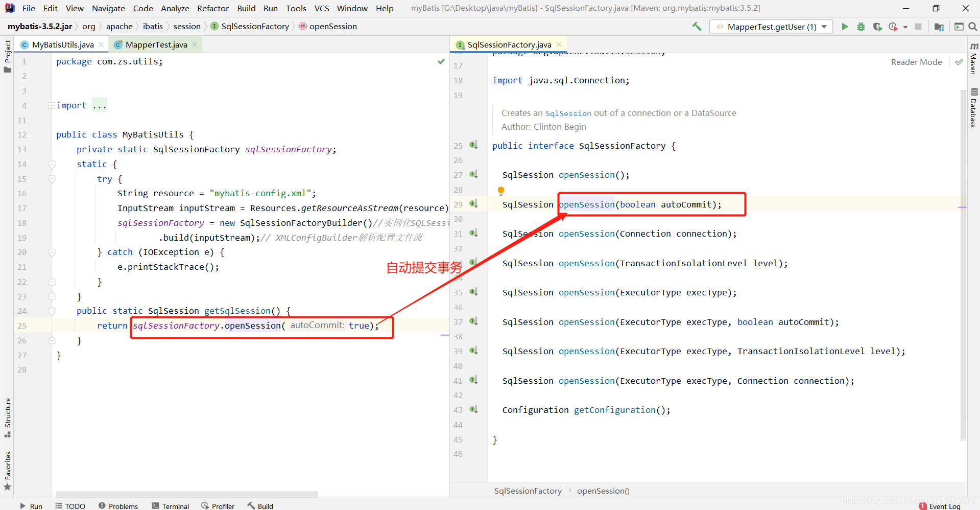Open the VCS menu

322,8
